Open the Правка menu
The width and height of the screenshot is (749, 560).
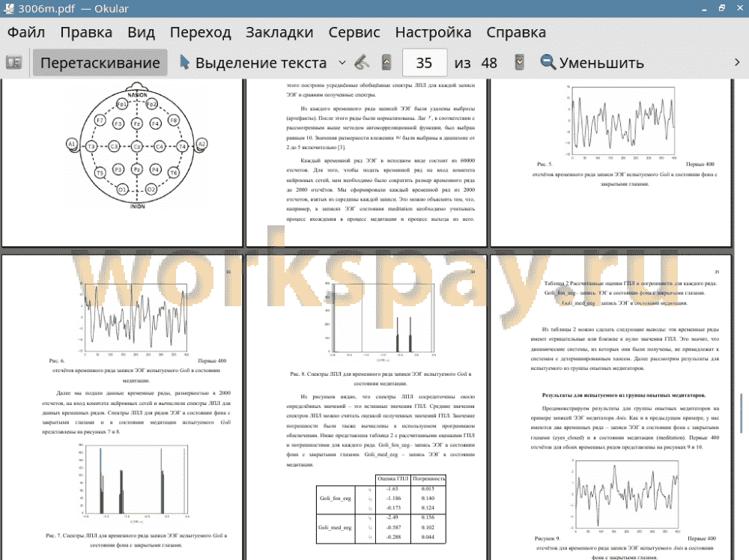(86, 32)
